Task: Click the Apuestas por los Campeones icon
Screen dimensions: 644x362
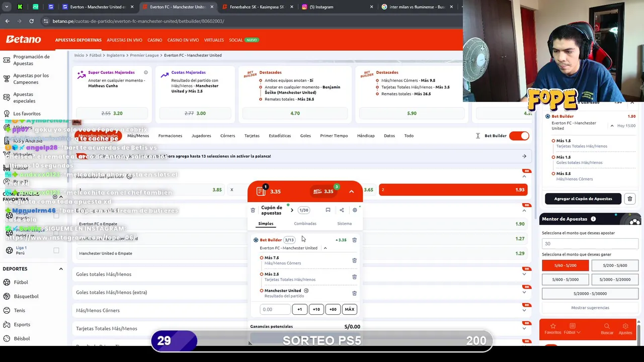Action: pyautogui.click(x=7, y=79)
